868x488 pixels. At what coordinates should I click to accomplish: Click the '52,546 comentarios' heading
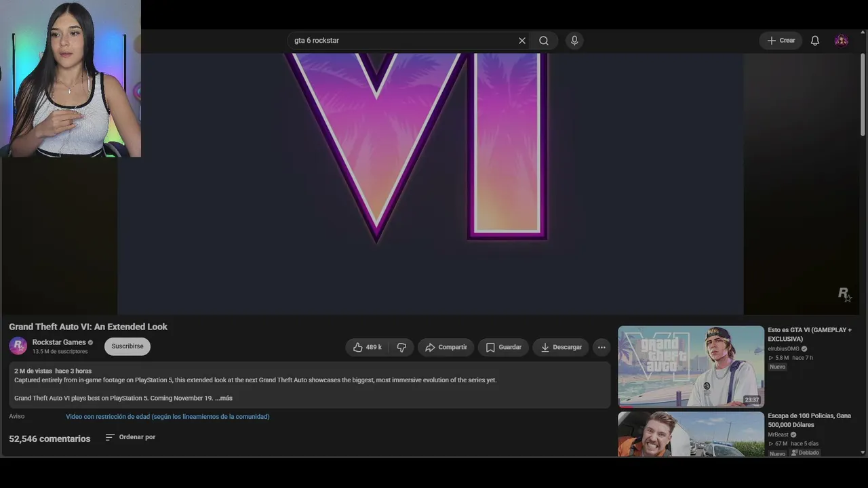[50, 439]
